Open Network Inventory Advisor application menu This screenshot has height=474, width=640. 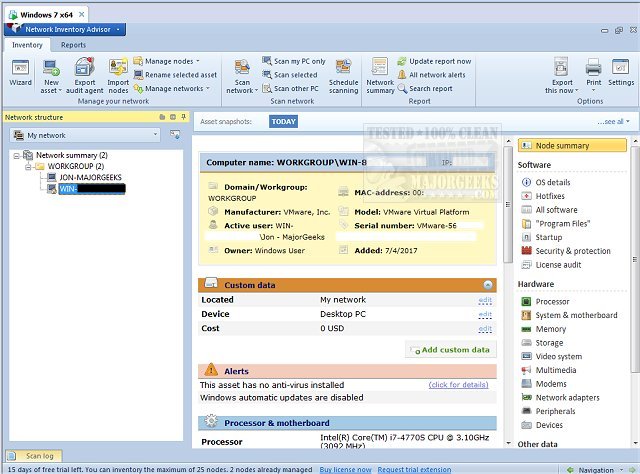click(x=65, y=29)
